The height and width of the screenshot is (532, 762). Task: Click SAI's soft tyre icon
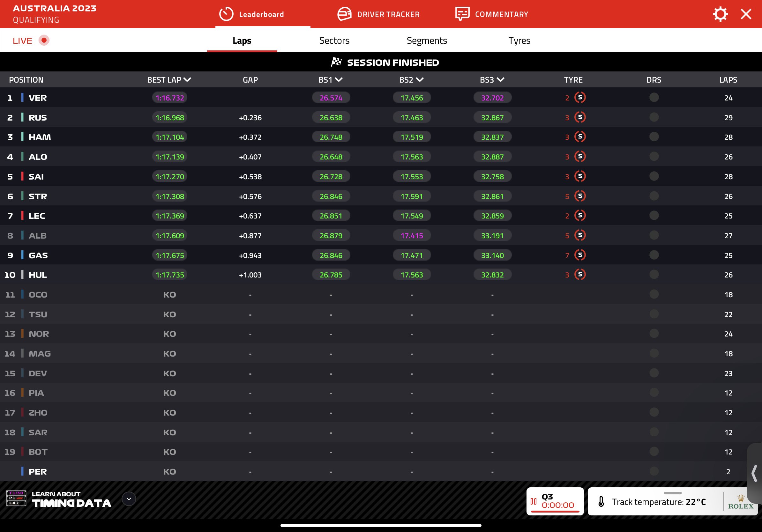(580, 176)
